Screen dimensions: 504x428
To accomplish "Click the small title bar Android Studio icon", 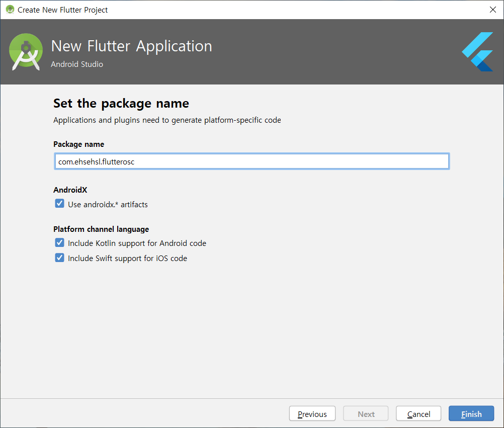I will (x=10, y=10).
